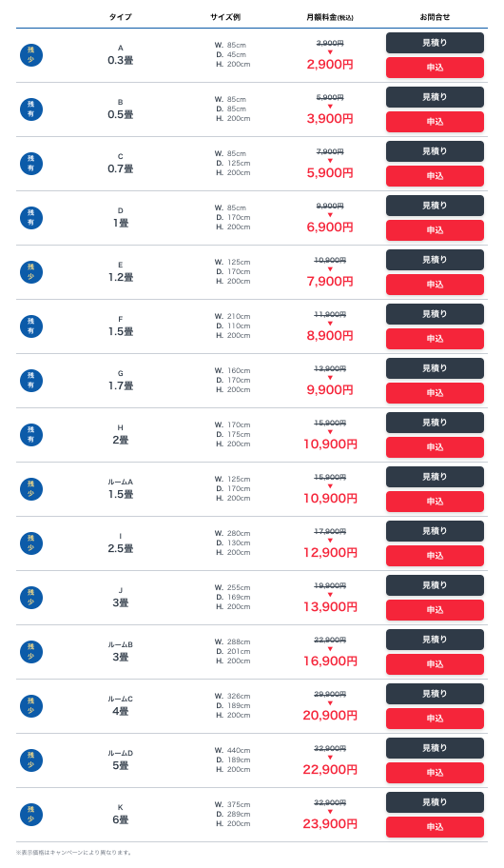The height and width of the screenshot is (868, 504).
Task: Click the 残少 badge for type J 3畳
Action: 31,598
